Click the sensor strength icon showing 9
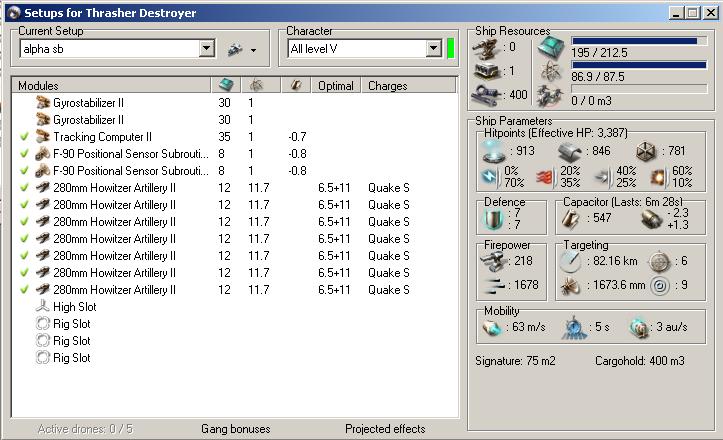This screenshot has height=440, width=723. pyautogui.click(x=659, y=286)
